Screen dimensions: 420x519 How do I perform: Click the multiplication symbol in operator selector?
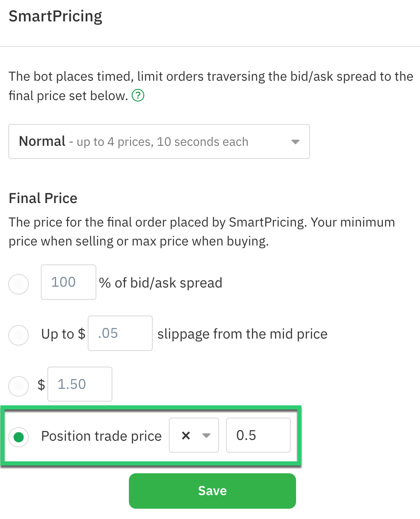click(x=186, y=435)
